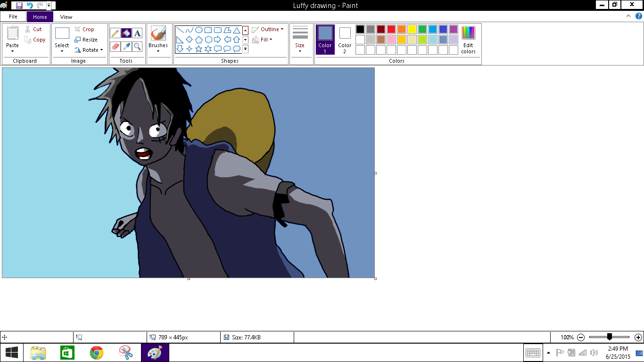The height and width of the screenshot is (362, 644).
Task: Choose the Rounded rectangle shape
Action: tap(218, 30)
